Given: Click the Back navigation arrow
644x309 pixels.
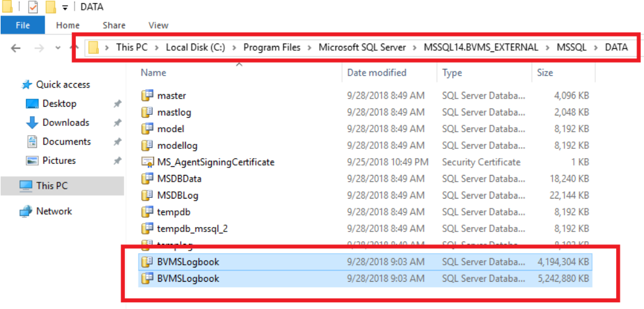Looking at the screenshot, I should pyautogui.click(x=16, y=48).
